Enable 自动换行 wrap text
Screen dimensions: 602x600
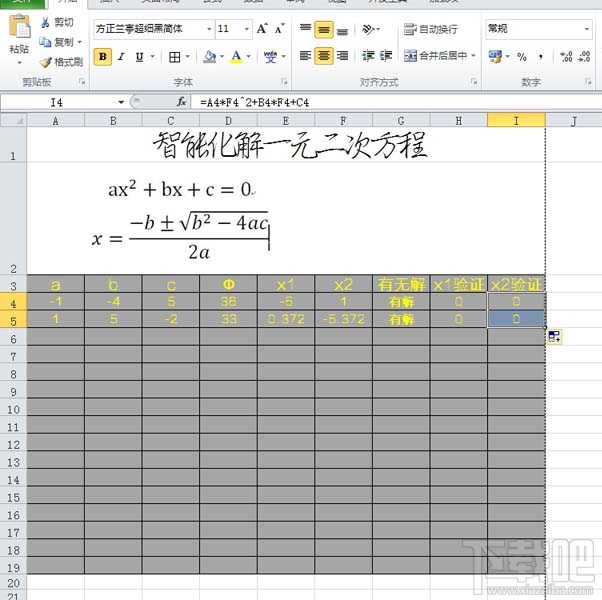click(430, 29)
